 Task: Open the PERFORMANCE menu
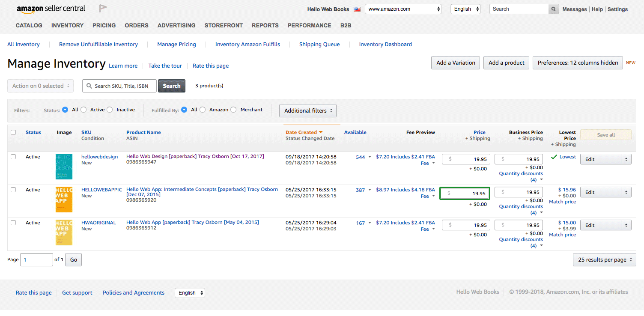point(310,25)
